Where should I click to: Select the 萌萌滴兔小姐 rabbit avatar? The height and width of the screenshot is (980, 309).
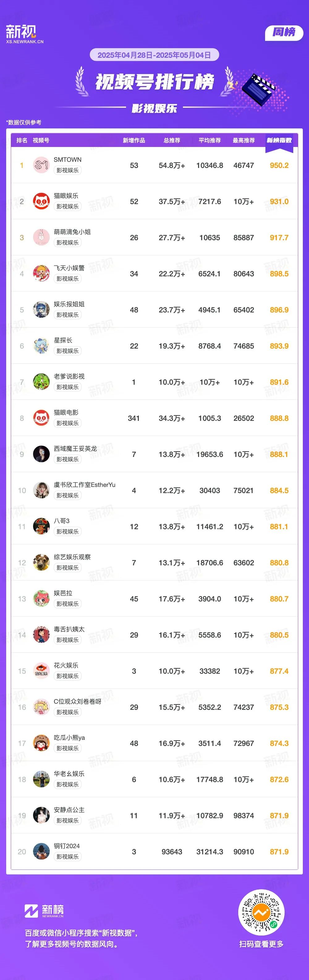[41, 237]
